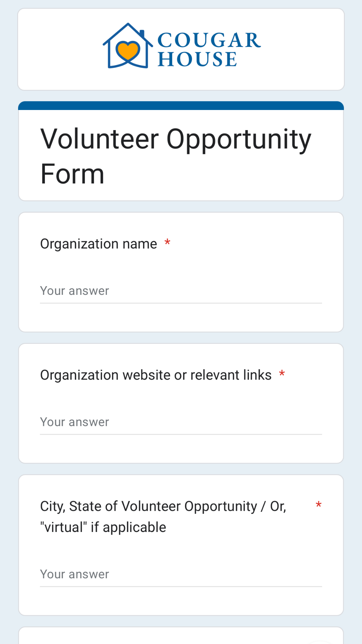Focus the Organization name answer field
Image resolution: width=362 pixels, height=644 pixels.
181,291
